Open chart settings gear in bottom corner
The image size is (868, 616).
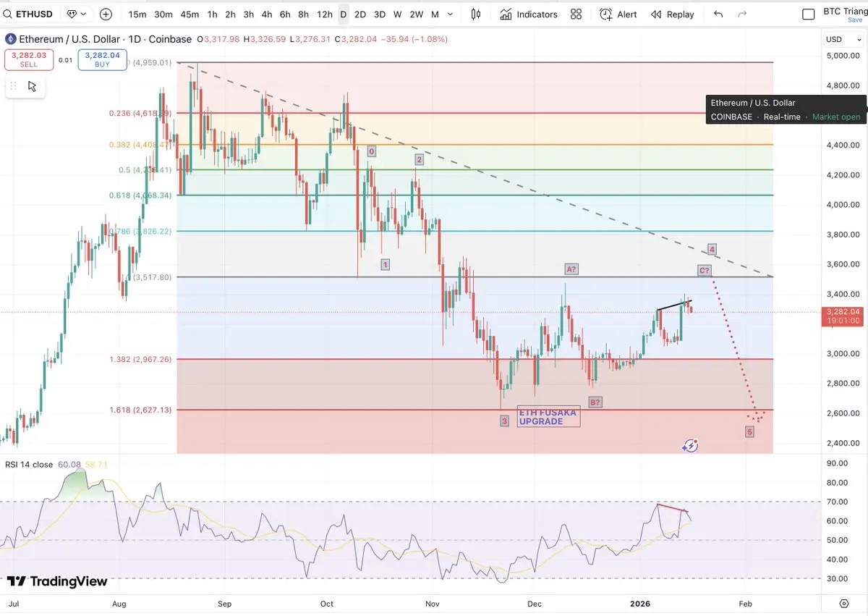(844, 603)
